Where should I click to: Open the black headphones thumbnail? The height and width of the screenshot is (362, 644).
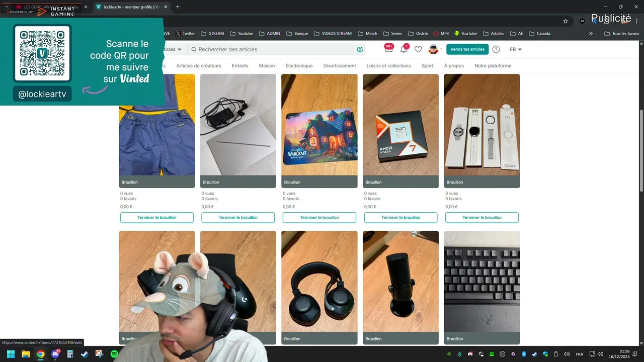coord(319,288)
